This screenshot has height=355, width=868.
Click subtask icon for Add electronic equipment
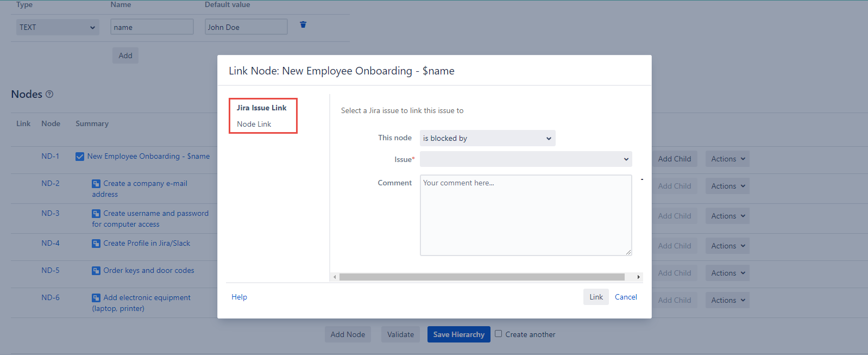point(96,298)
